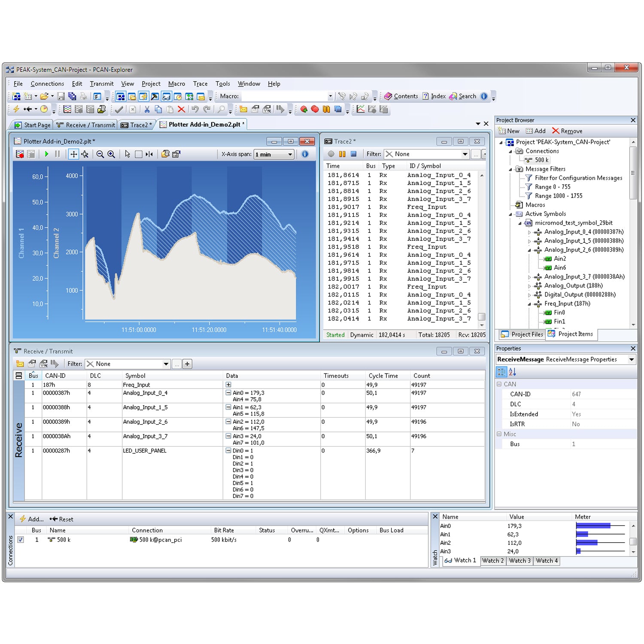Click the zoom out magnifier in Plotter toolbar
Viewport: 644px width, 644px height.
coord(100,154)
